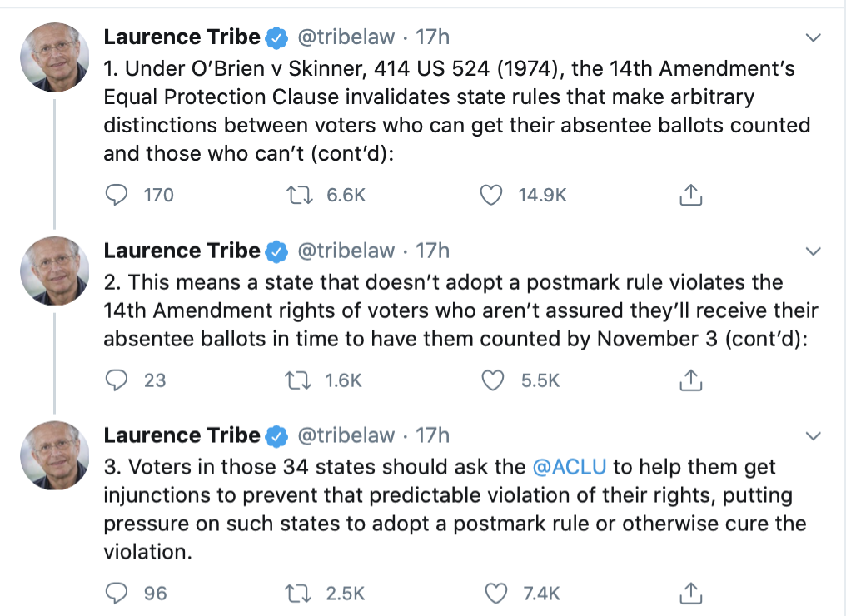
Task: Open the first tweet's more options chevron
Action: (x=814, y=37)
